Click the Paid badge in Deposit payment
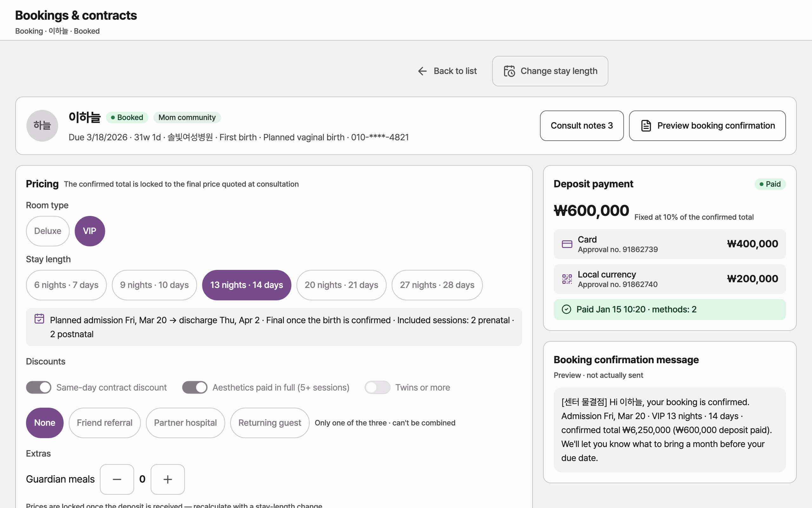Viewport: 812px width, 508px height. (770, 184)
